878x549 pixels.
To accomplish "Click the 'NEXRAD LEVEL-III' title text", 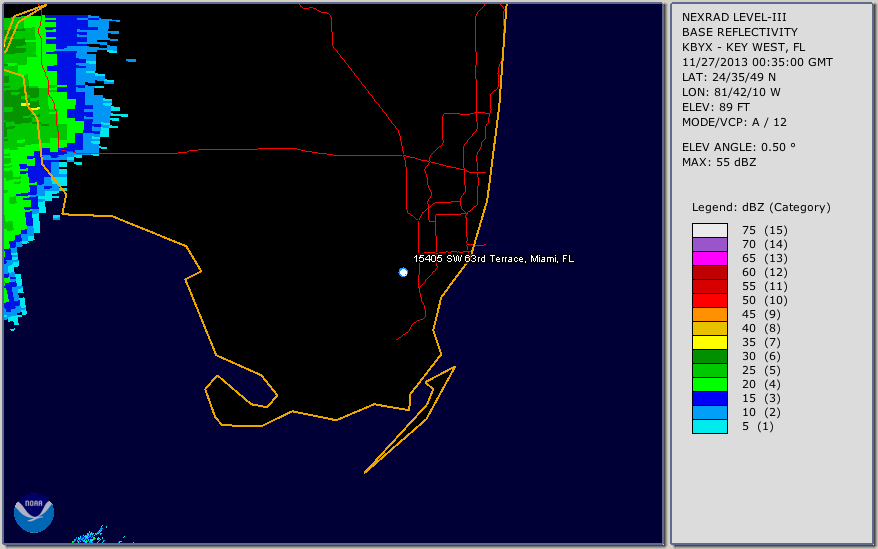I will tap(734, 17).
